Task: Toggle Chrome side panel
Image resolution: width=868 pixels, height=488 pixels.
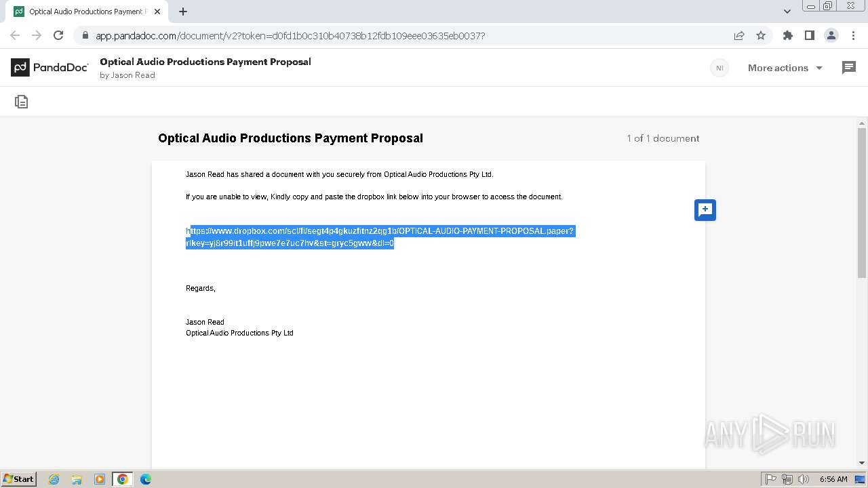Action: pyautogui.click(x=809, y=35)
